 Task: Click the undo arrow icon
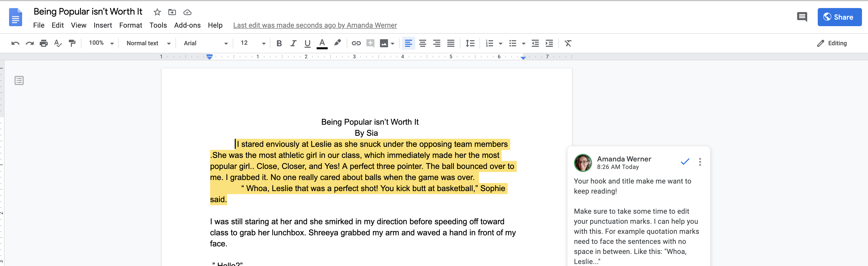15,43
